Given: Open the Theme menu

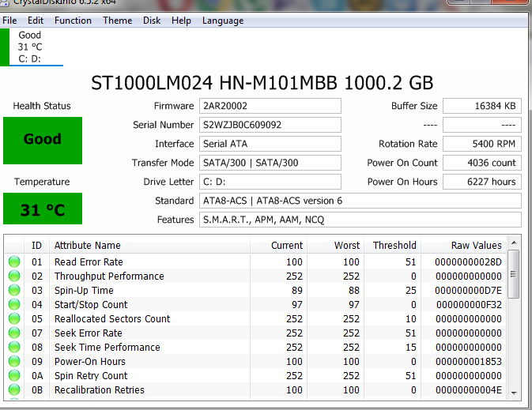Looking at the screenshot, I should point(118,21).
